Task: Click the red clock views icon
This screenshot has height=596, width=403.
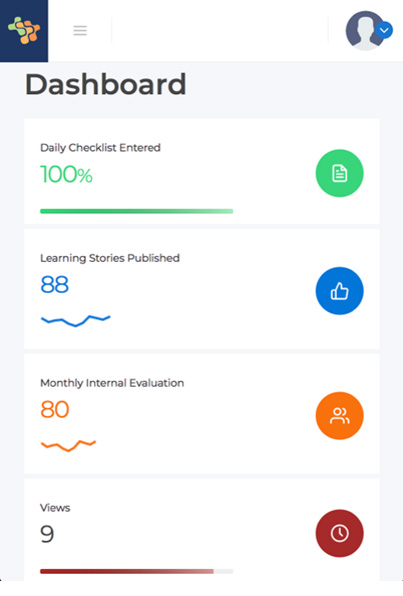Action: (340, 533)
